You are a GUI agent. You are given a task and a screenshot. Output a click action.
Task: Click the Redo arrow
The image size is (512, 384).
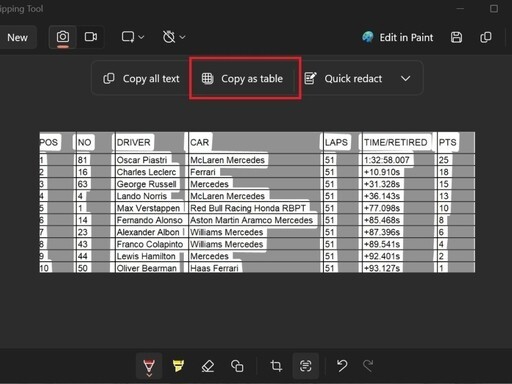pyautogui.click(x=368, y=366)
